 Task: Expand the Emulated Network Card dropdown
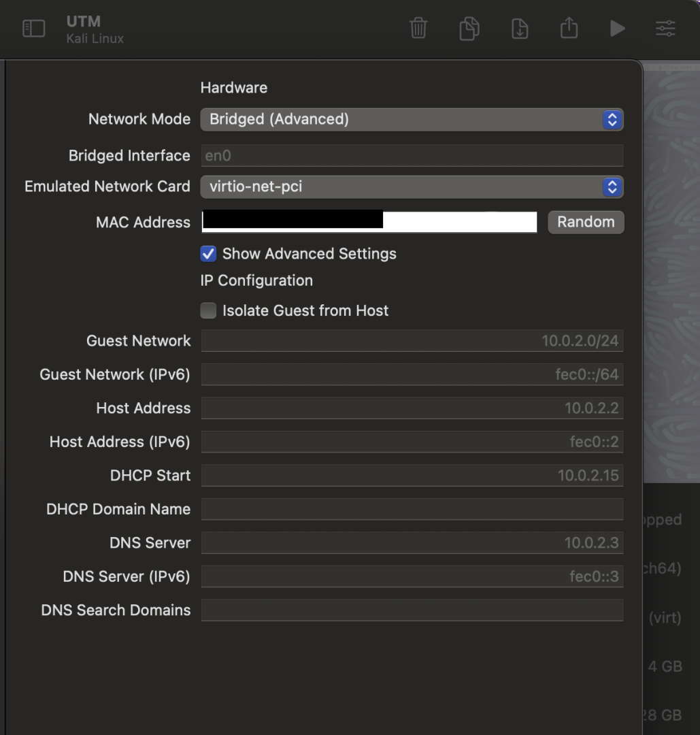pos(412,186)
